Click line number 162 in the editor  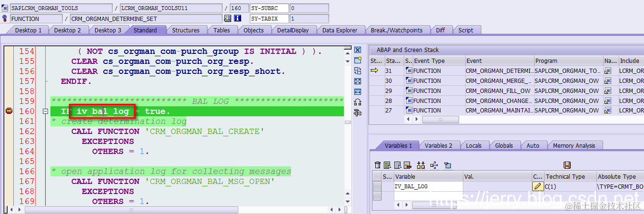tap(27, 131)
